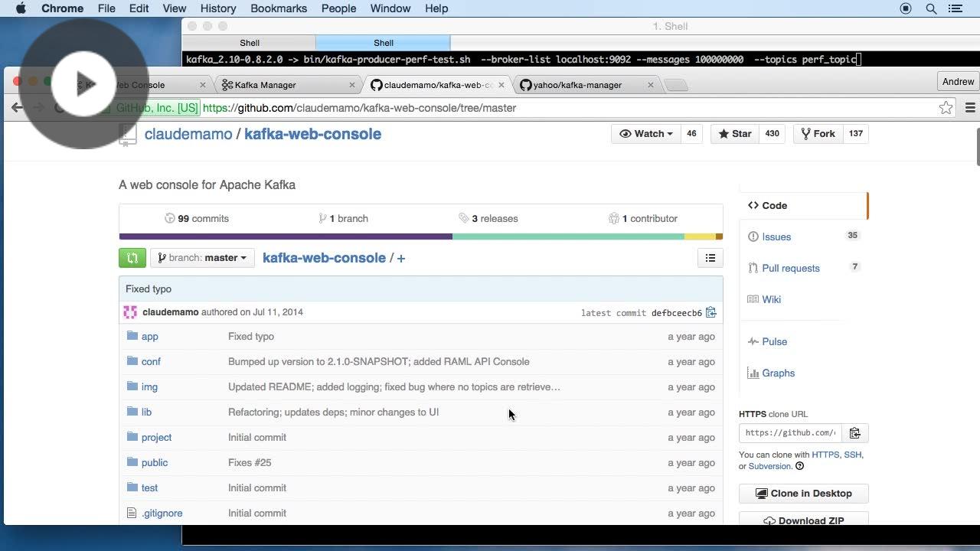
Task: View the 3 releases link
Action: click(488, 218)
